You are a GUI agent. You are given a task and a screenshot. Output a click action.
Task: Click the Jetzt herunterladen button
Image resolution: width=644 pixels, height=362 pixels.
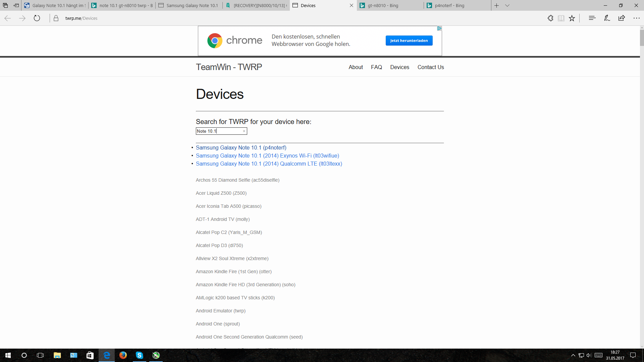click(x=409, y=41)
